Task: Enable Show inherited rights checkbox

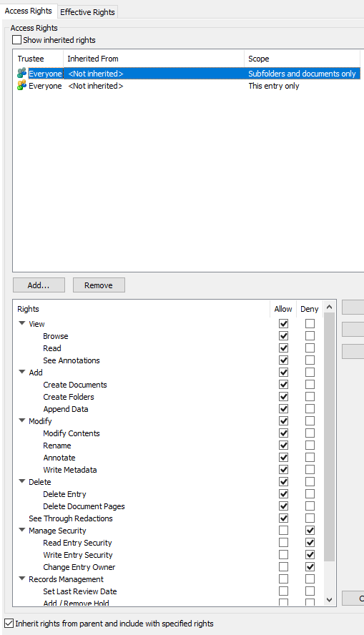Action: click(x=16, y=40)
